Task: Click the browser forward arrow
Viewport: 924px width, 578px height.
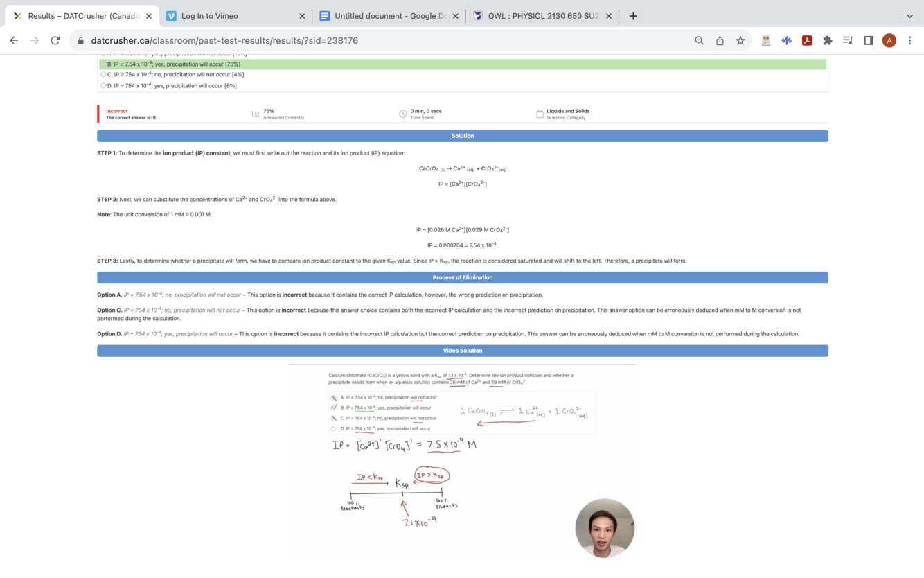Action: click(x=35, y=41)
